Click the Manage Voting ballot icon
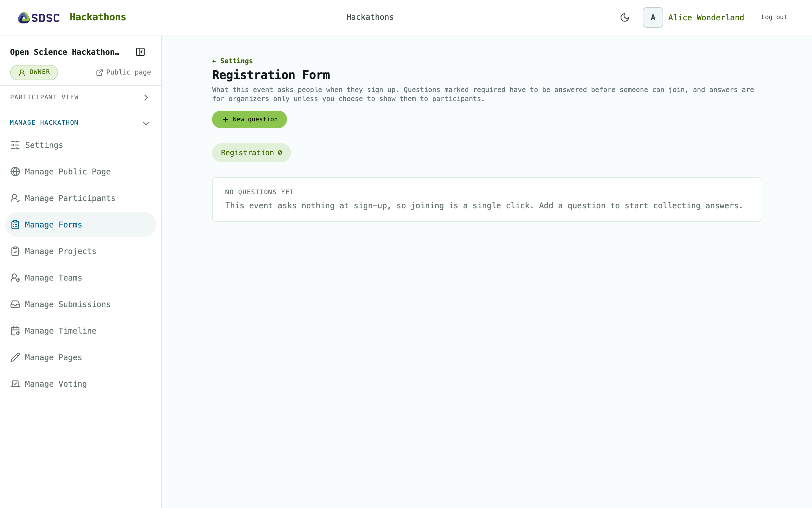 coord(15,384)
